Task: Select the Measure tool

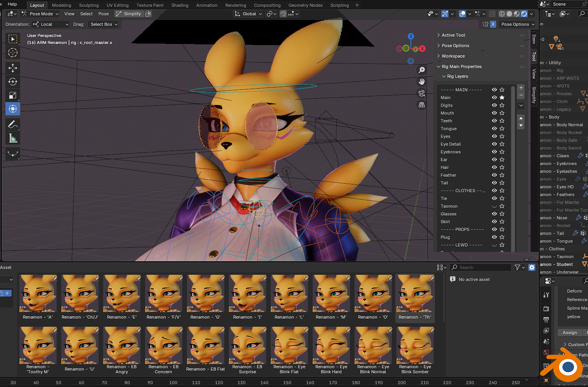Action: (x=13, y=138)
